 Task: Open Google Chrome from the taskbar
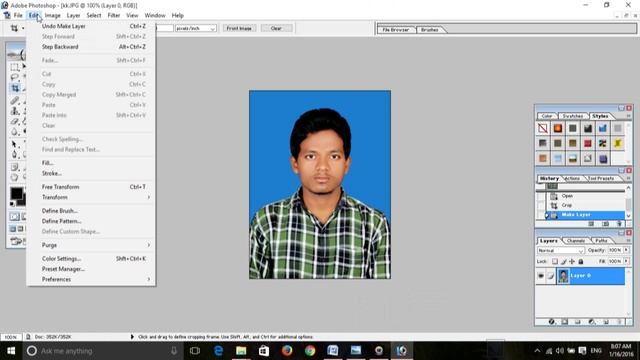(310, 351)
